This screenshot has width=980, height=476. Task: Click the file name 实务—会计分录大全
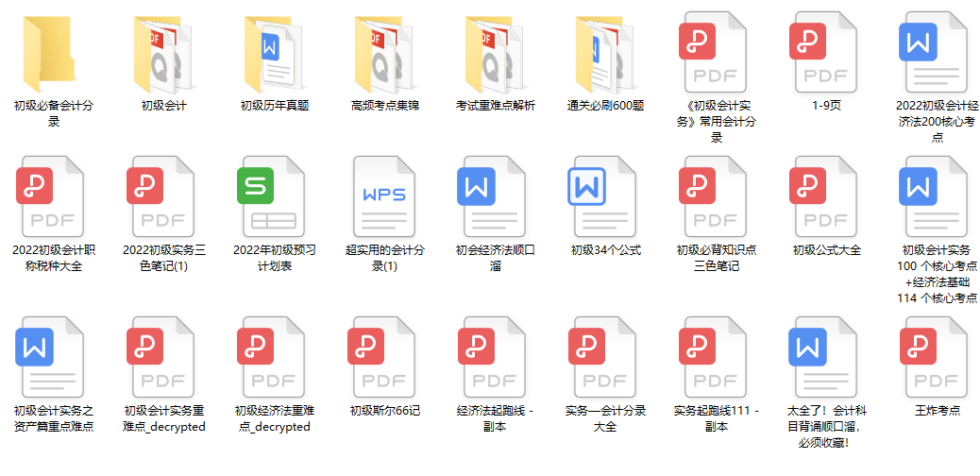pos(605,419)
